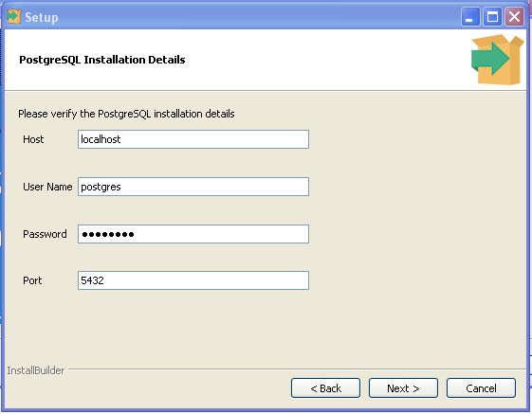The height and width of the screenshot is (414, 532).
Task: Go to the next step with Next >
Action: point(403,388)
